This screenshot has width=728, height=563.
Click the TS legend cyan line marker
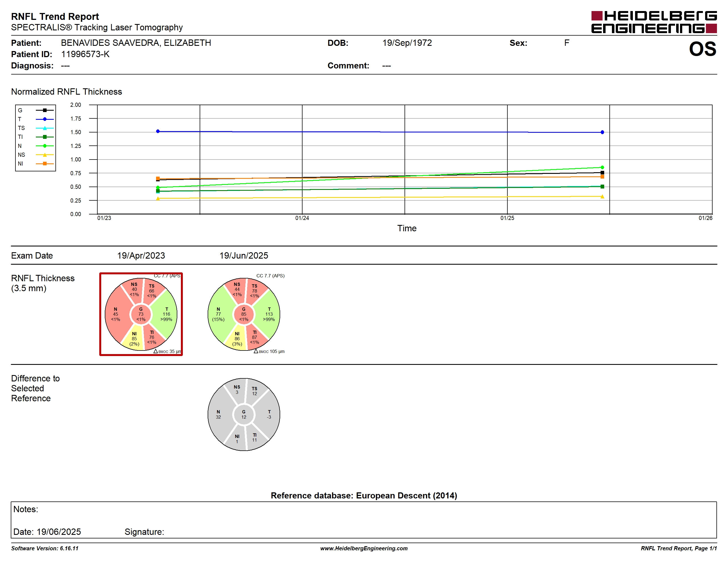pyautogui.click(x=45, y=128)
